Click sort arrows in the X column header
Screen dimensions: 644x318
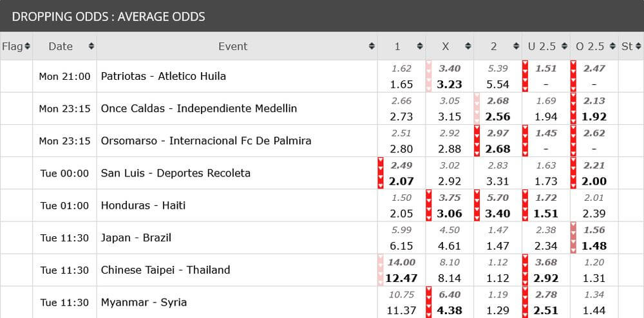click(x=468, y=46)
